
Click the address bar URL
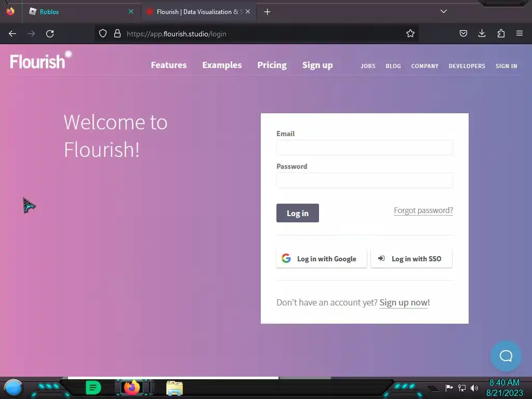click(x=177, y=34)
